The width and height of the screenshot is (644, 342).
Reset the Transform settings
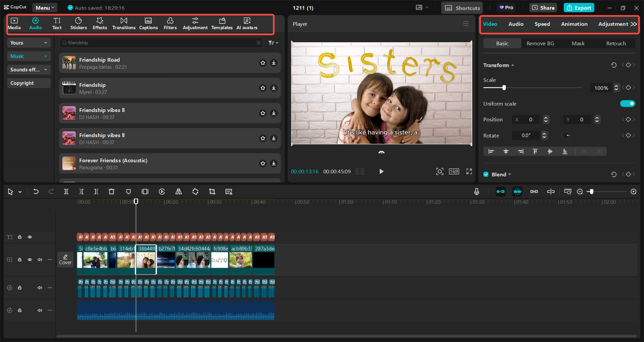(x=614, y=65)
